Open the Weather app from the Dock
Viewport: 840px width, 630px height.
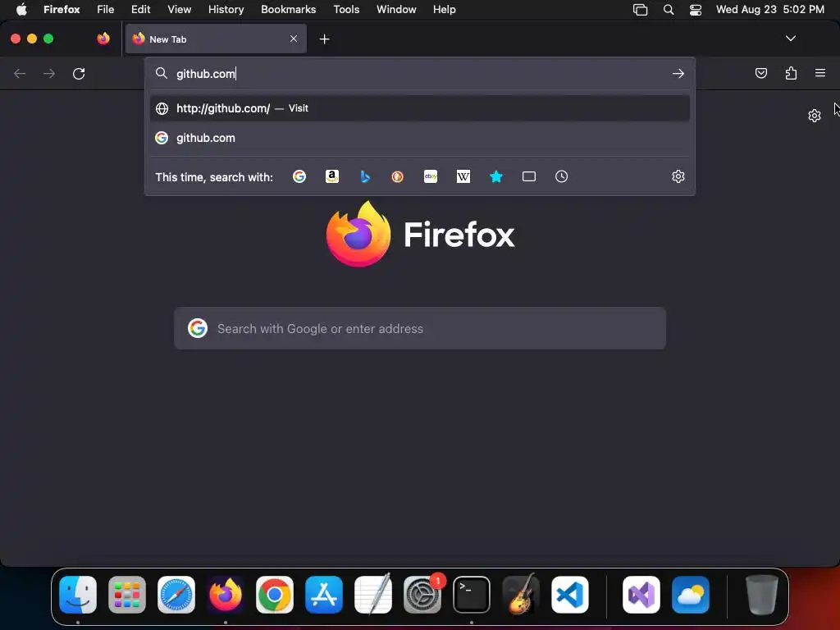(691, 595)
